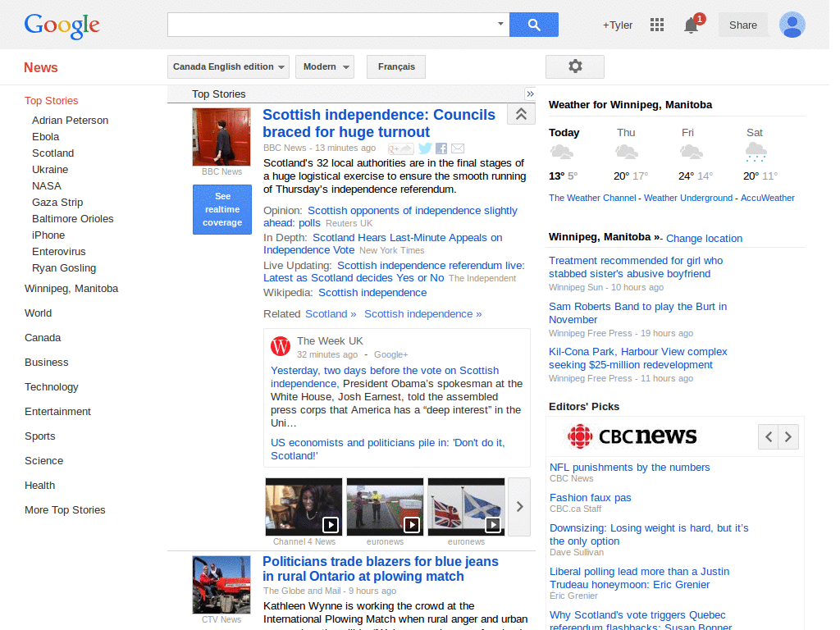The width and height of the screenshot is (840, 630).
Task: Open NFL punishments by the numbers link
Action: (629, 467)
